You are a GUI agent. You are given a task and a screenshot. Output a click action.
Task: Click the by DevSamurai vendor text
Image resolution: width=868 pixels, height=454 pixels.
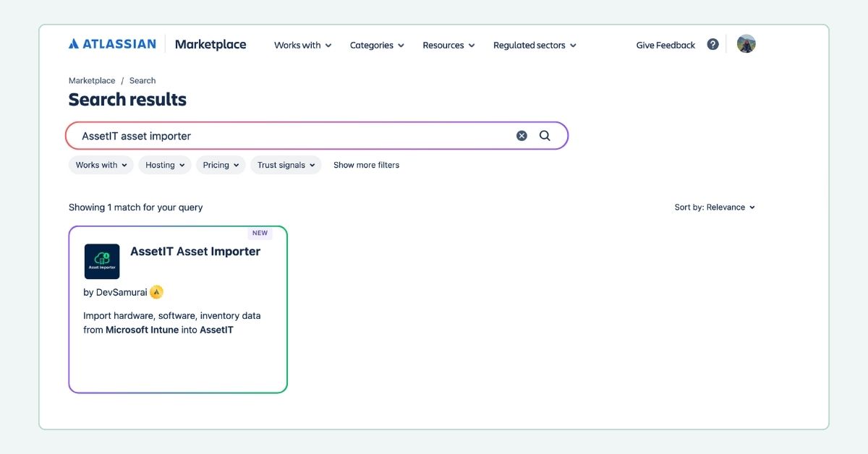pyautogui.click(x=115, y=292)
